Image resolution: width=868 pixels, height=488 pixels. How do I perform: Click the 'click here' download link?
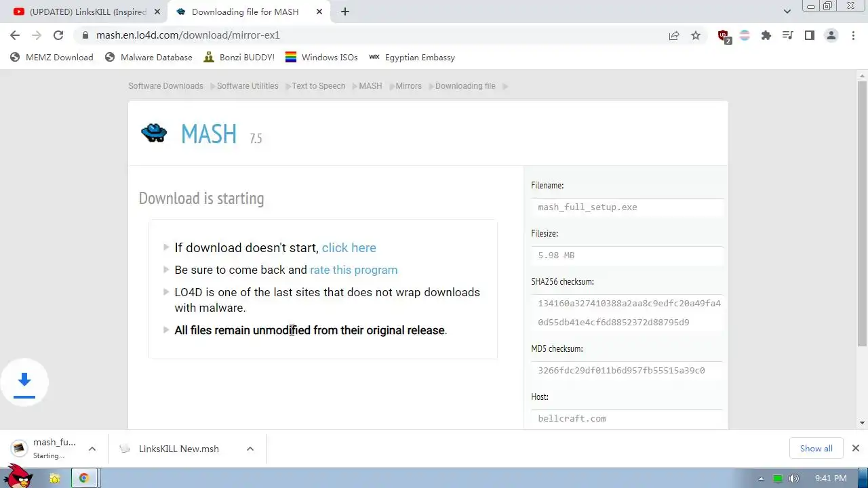tap(349, 248)
